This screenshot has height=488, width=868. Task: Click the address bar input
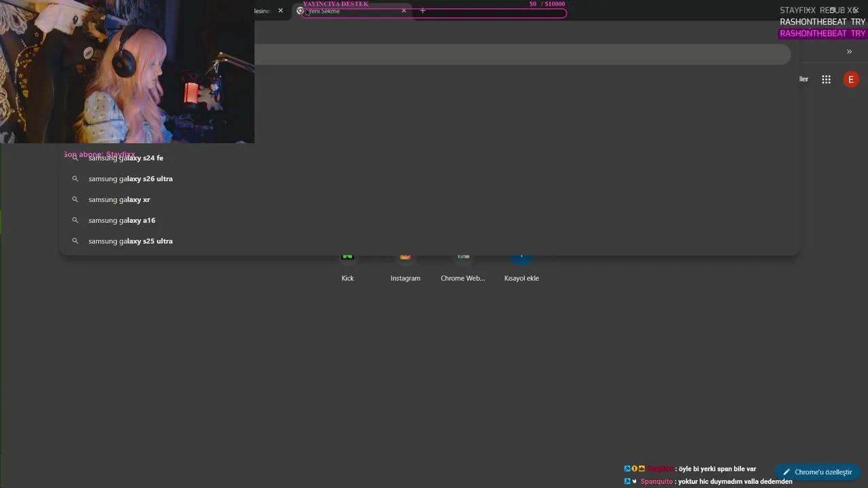coord(522,54)
